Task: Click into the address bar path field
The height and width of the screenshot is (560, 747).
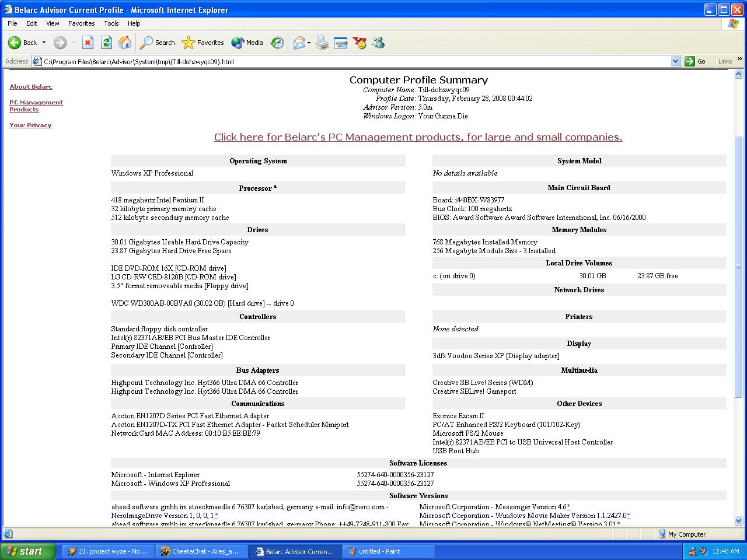Action: [356, 61]
